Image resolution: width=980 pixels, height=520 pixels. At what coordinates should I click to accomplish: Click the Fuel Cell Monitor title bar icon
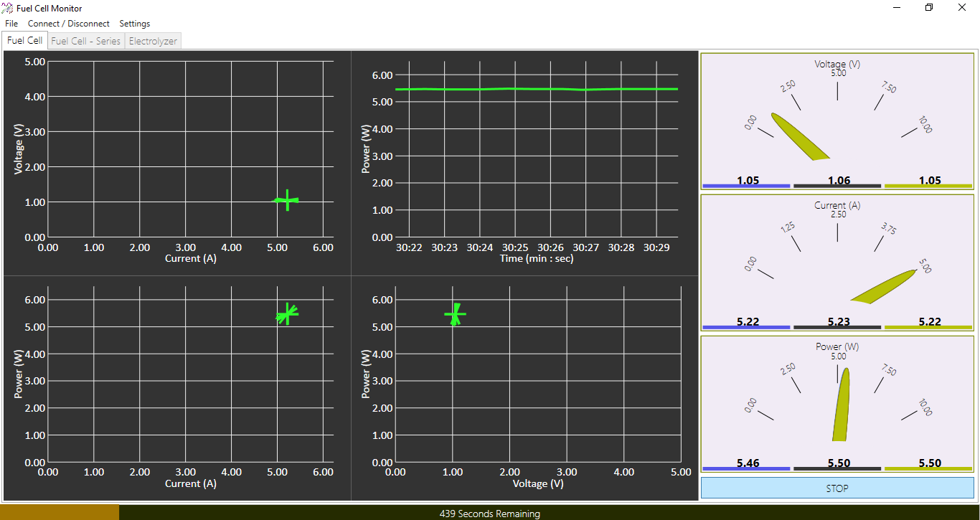[7, 8]
